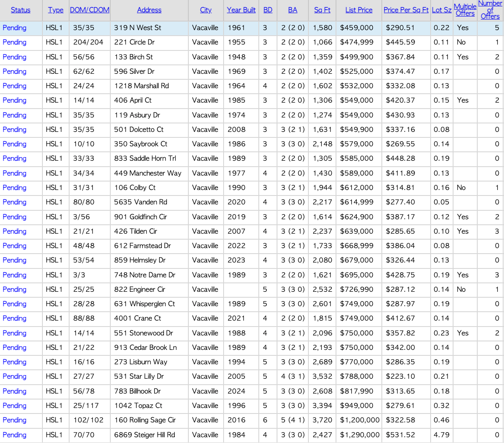Open Pending status for 833 Saddle Horn Trl

(x=14, y=159)
